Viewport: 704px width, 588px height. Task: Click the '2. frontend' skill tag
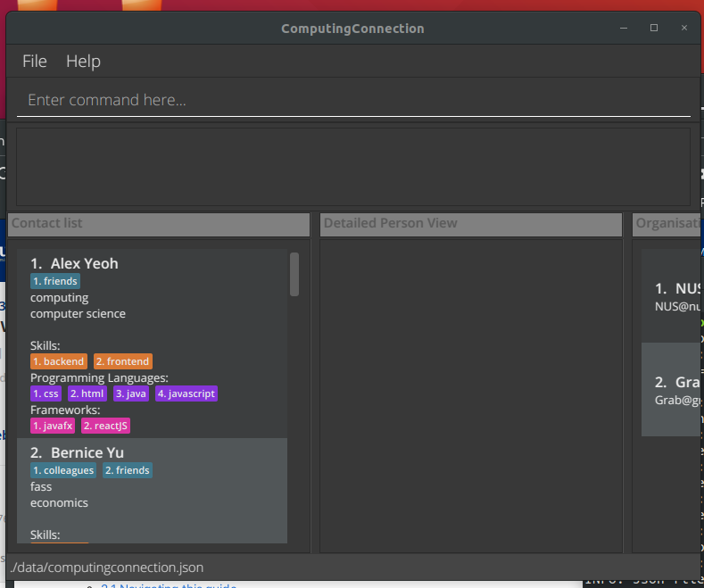(x=123, y=361)
